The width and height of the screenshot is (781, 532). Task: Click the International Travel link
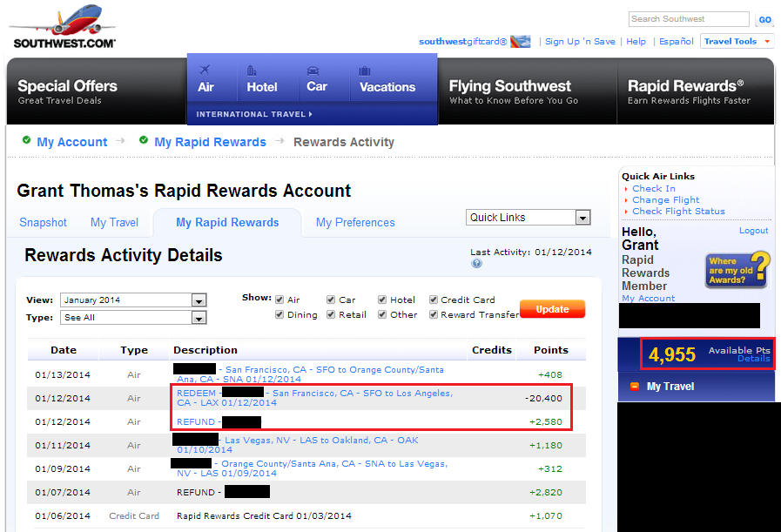click(254, 114)
